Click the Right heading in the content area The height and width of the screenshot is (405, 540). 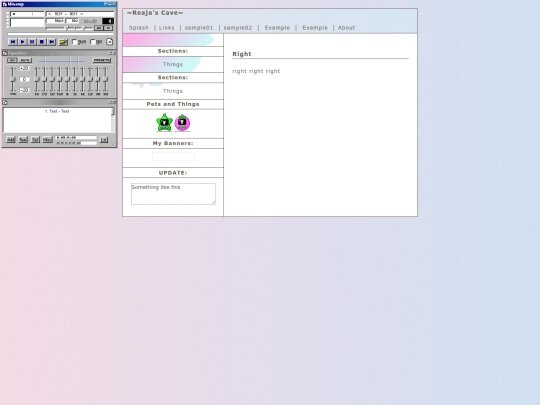click(242, 54)
